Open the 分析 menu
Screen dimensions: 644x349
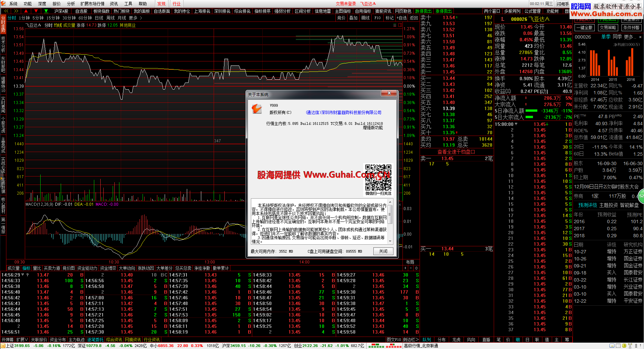pyautogui.click(x=71, y=4)
